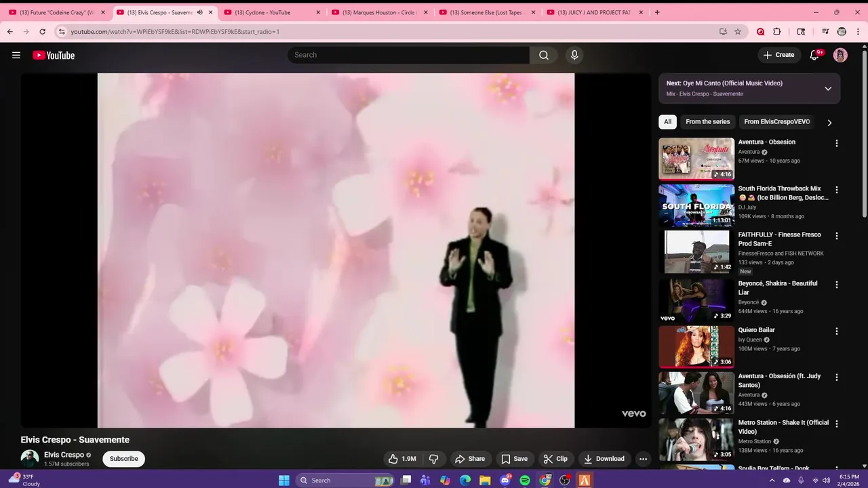Save the video to a playlist
Screen dimensions: 868x488
(x=514, y=459)
